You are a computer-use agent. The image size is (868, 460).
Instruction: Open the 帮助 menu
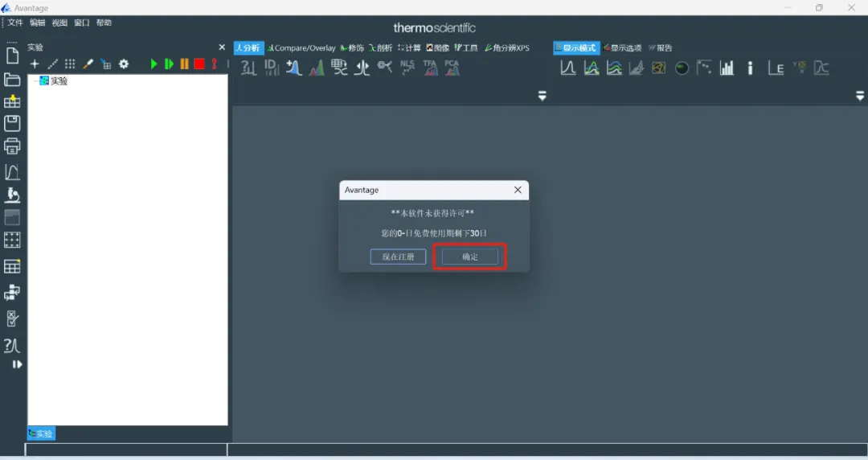coord(104,23)
